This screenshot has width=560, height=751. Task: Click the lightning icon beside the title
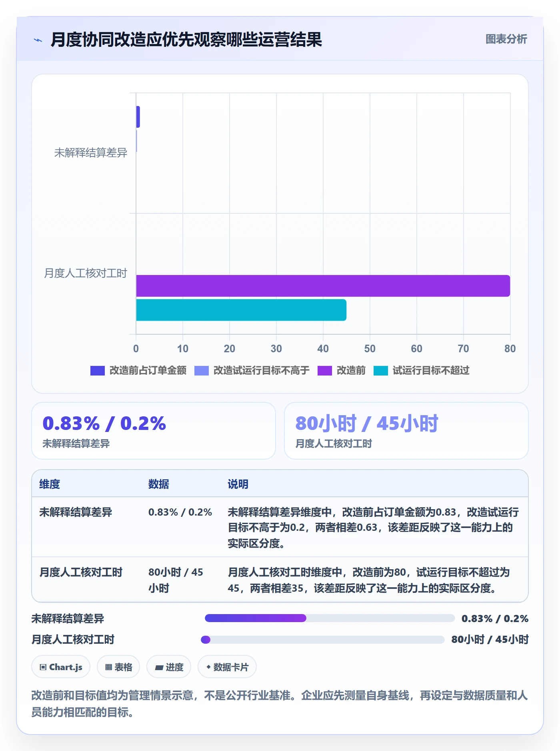[38, 40]
